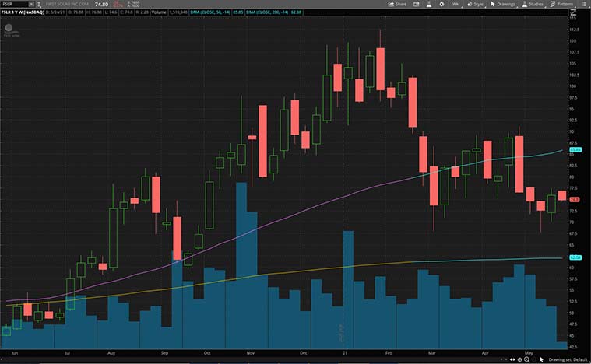Open the Style menu
This screenshot has height=364, width=591.
coord(475,4)
